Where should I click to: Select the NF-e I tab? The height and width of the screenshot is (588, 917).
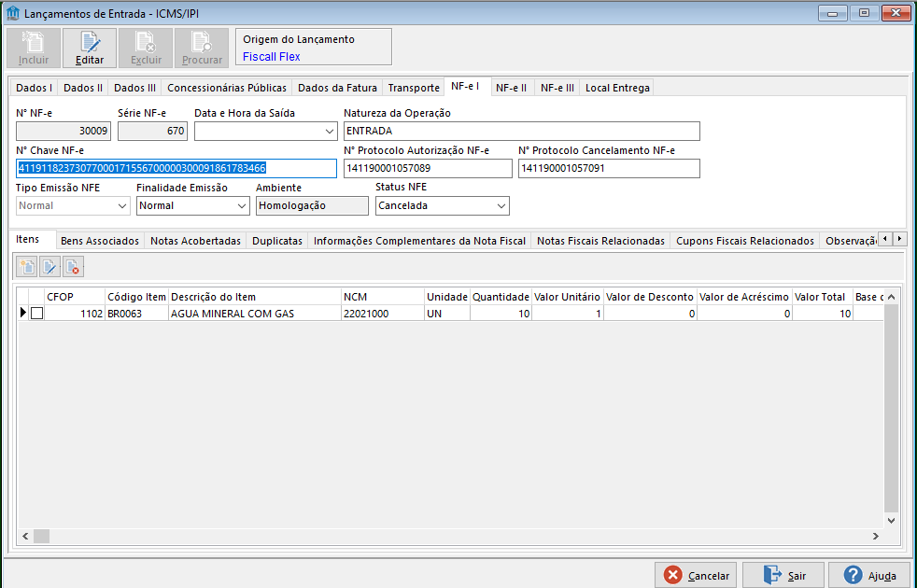pos(466,87)
